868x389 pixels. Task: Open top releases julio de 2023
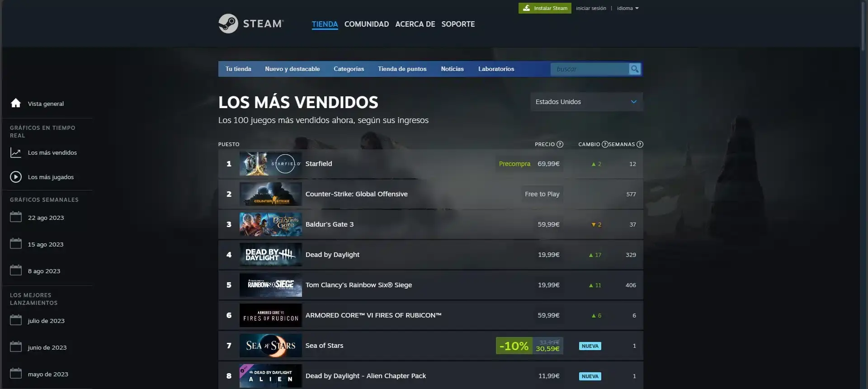point(46,321)
